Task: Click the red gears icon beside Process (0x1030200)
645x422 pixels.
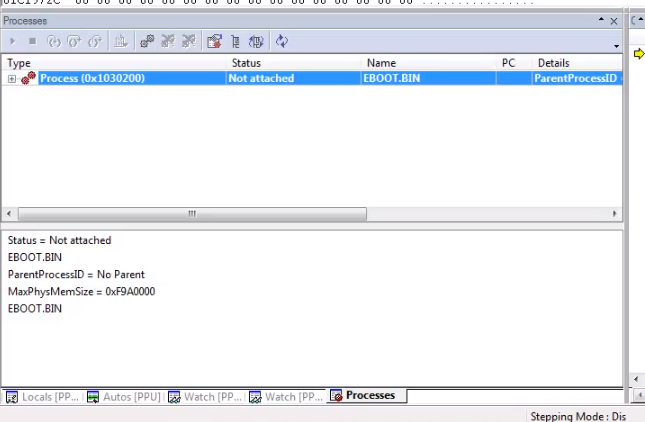Action: click(x=28, y=78)
